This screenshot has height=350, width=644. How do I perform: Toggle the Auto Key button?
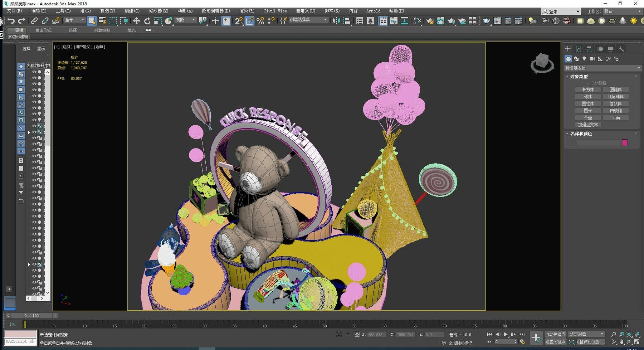coord(555,334)
